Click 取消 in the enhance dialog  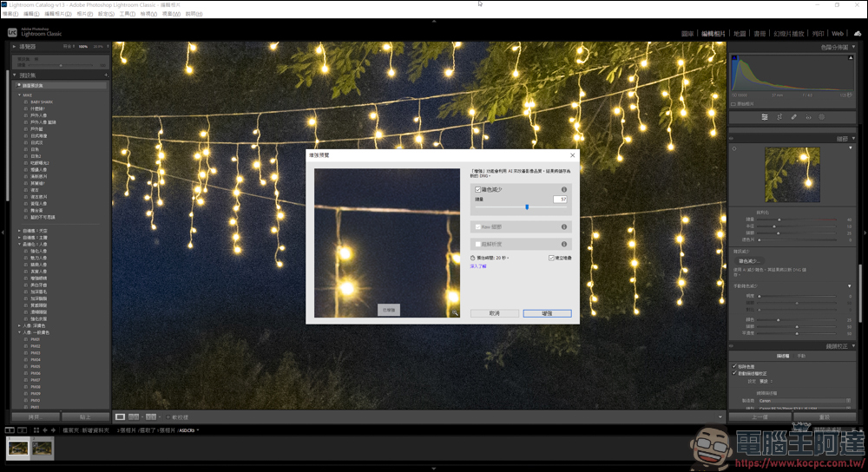pos(495,313)
